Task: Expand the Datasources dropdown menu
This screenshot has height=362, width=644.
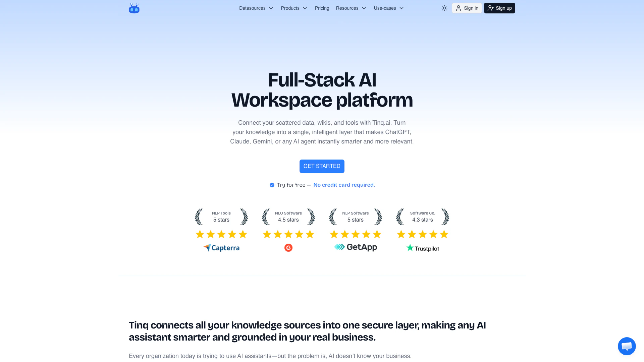Action: [x=256, y=8]
